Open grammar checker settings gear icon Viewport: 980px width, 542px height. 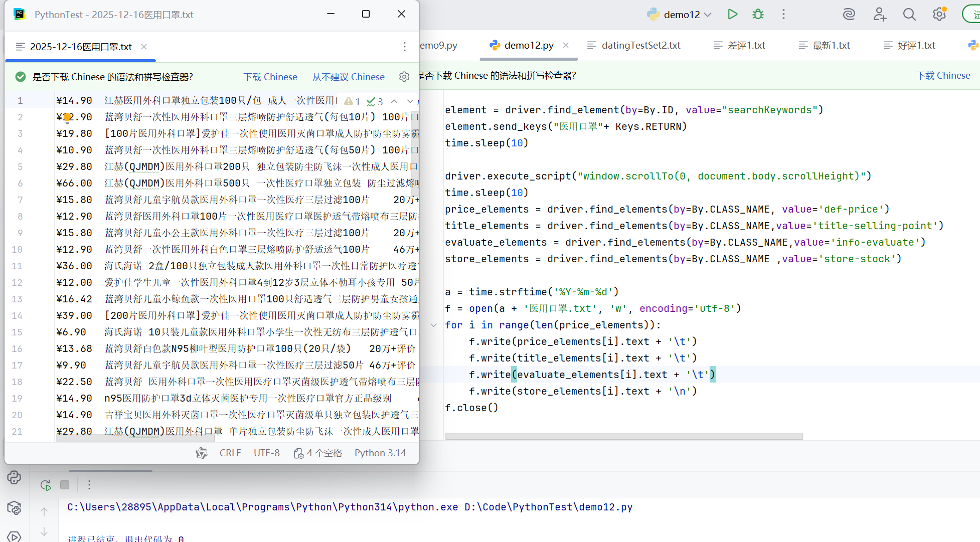point(404,77)
